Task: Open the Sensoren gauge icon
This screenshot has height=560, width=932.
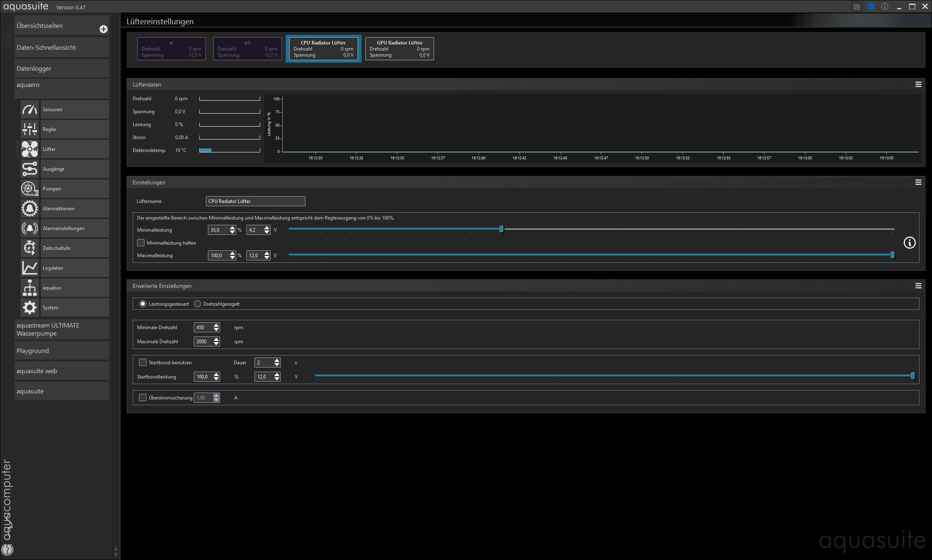Action: tap(30, 110)
